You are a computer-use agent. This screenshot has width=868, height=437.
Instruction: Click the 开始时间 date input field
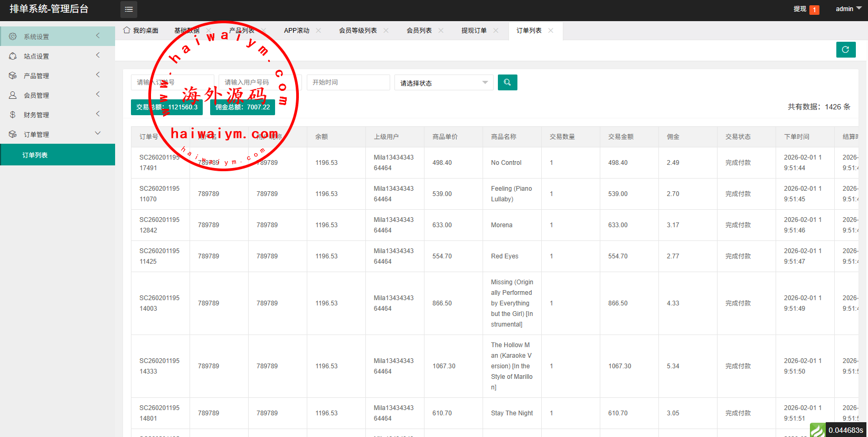348,82
